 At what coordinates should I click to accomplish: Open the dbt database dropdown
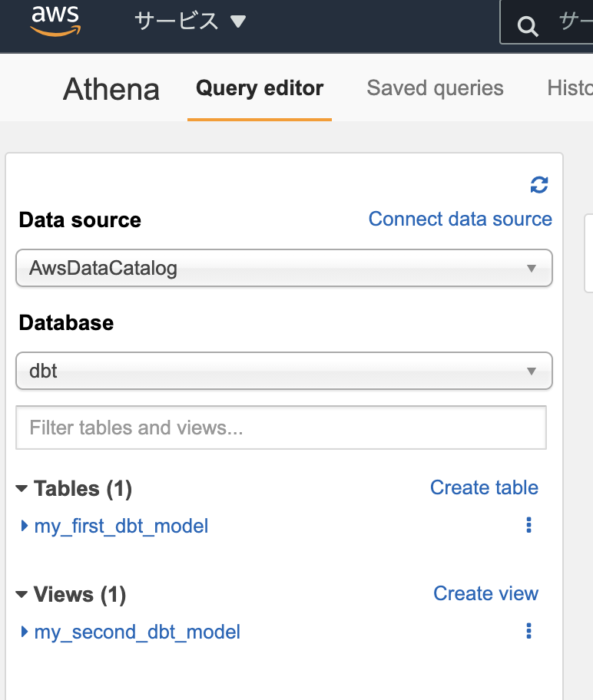click(x=284, y=371)
